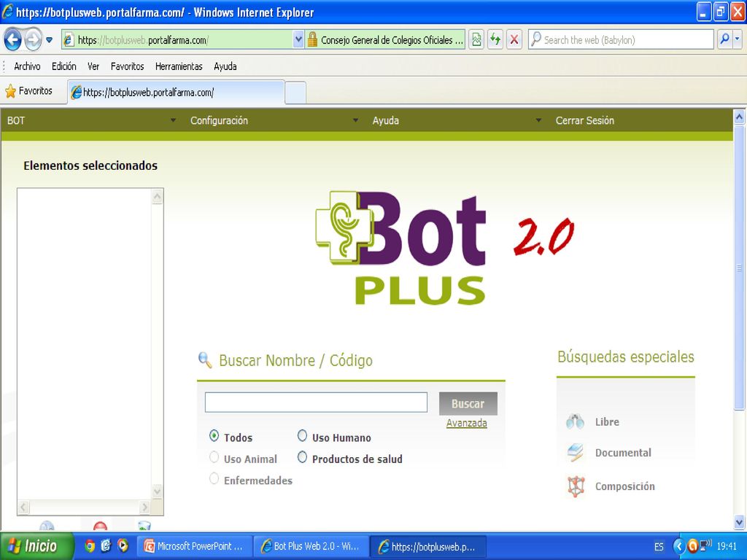Click the magnifier icon beside Buscar Nombre
Screen dimensions: 747x560
point(205,360)
